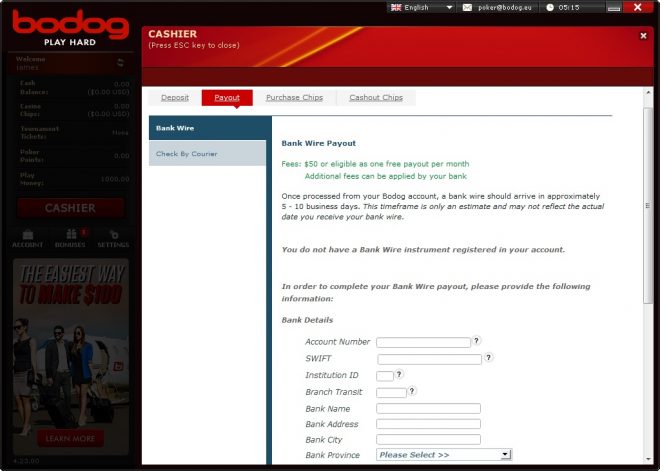Click into the SWIFT input field
This screenshot has height=471, width=660.
(429, 359)
